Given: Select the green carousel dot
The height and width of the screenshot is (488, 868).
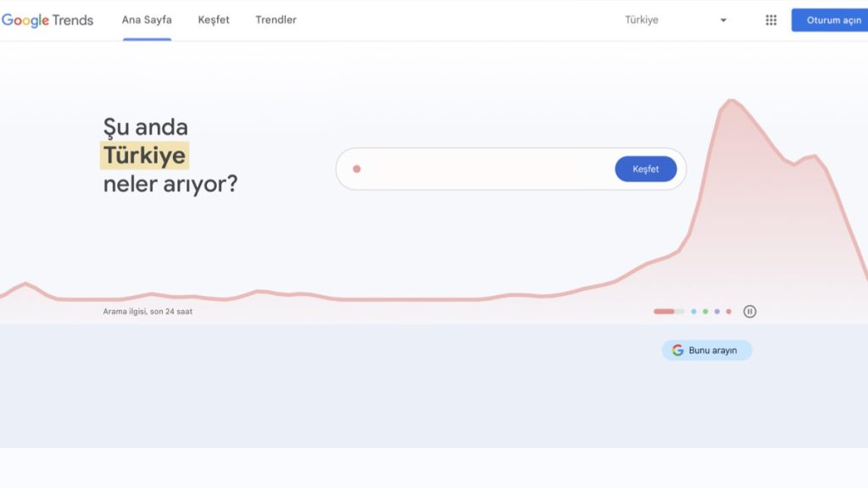Looking at the screenshot, I should tap(705, 312).
